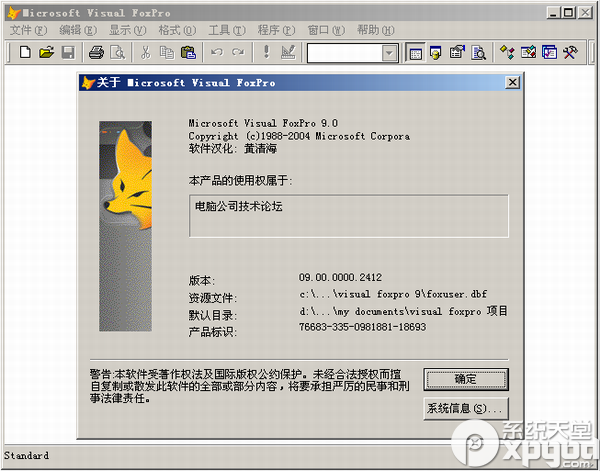Open the 窗口(W) menu
The width and height of the screenshot is (600, 471).
pos(326,30)
